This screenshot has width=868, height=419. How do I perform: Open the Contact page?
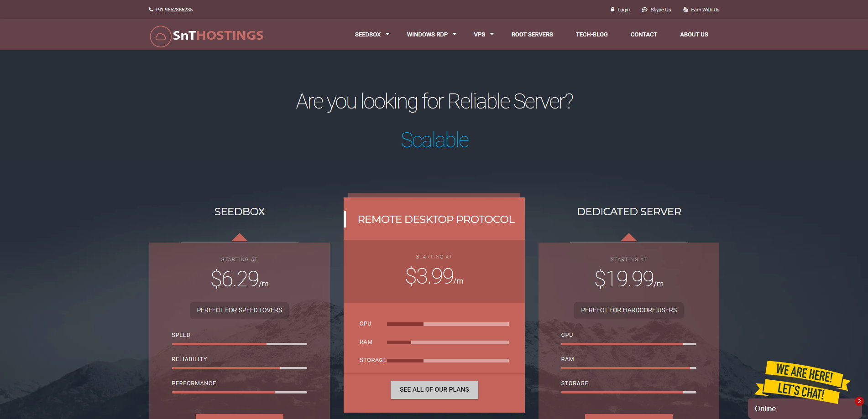(x=643, y=35)
